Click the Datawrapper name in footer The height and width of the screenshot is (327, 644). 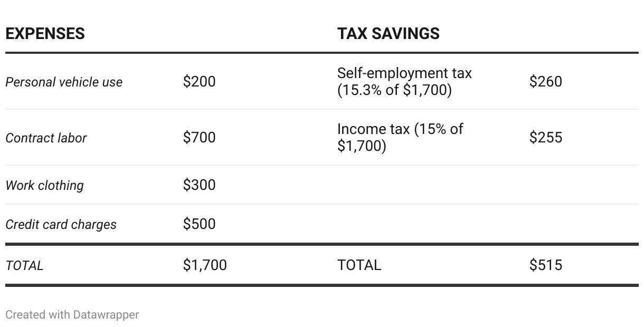pos(106,315)
